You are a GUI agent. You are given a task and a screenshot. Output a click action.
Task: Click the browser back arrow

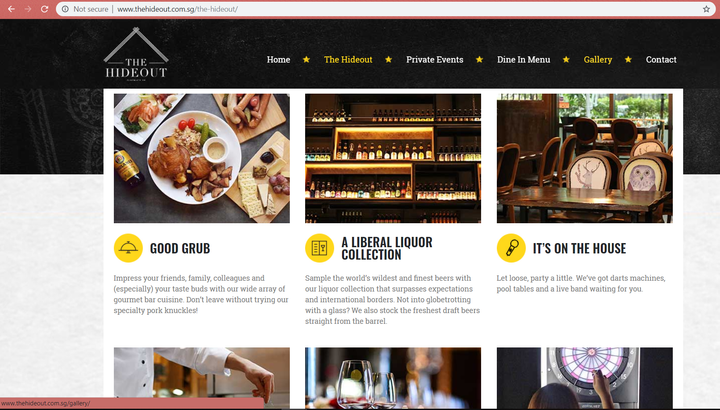11,9
